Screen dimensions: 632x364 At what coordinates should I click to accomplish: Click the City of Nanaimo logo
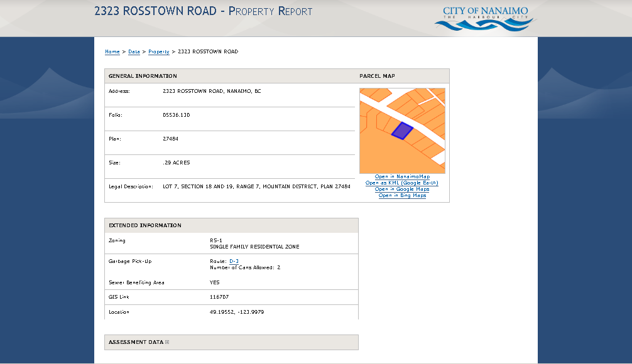[x=484, y=19]
